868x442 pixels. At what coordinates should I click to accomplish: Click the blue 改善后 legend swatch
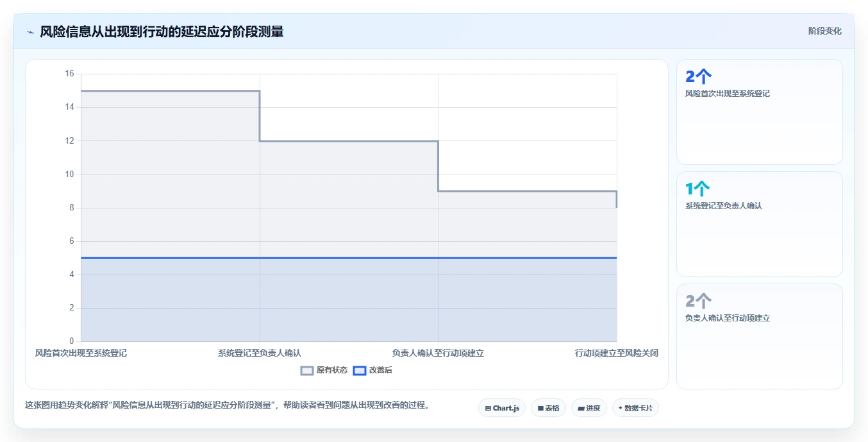[360, 370]
